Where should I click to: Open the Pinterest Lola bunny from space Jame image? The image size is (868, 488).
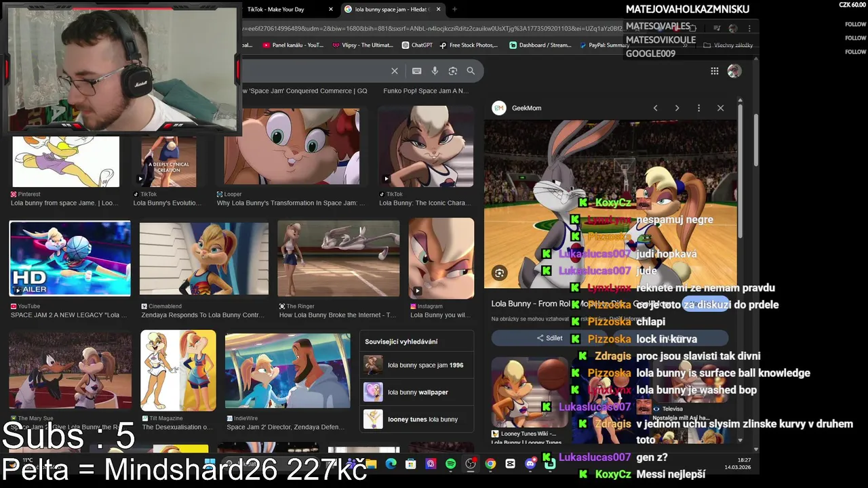(x=66, y=161)
